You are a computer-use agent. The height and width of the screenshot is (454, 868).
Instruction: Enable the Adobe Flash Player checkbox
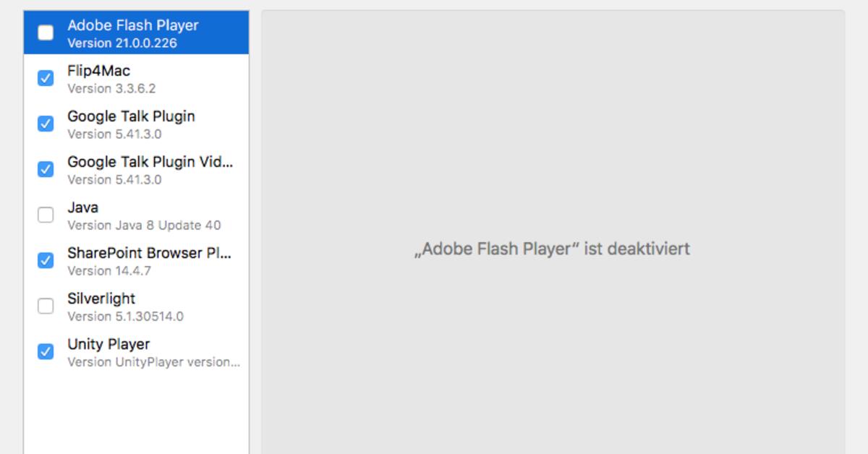(46, 33)
